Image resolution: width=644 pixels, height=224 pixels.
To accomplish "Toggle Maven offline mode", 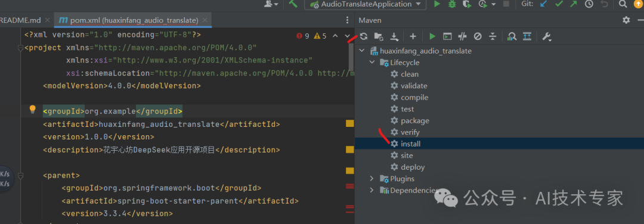I will click(x=463, y=36).
